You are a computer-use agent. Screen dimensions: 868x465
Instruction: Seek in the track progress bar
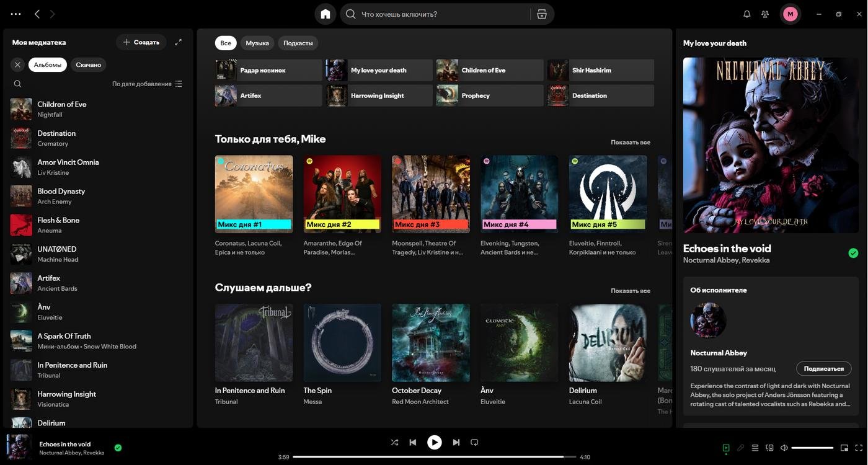point(435,457)
